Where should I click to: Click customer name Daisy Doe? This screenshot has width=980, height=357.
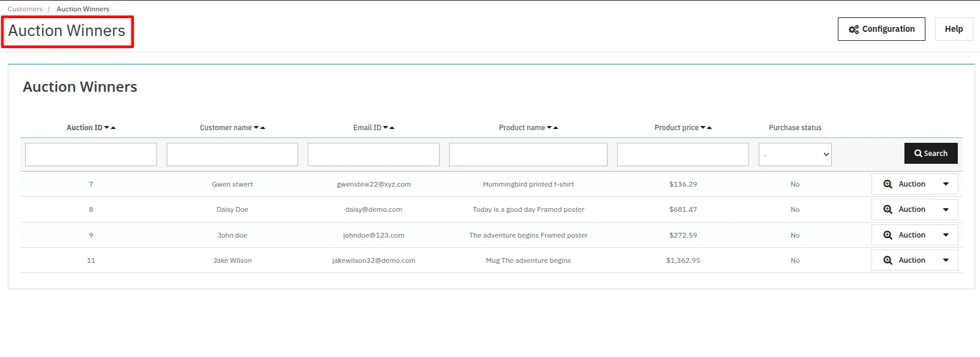pos(232,209)
